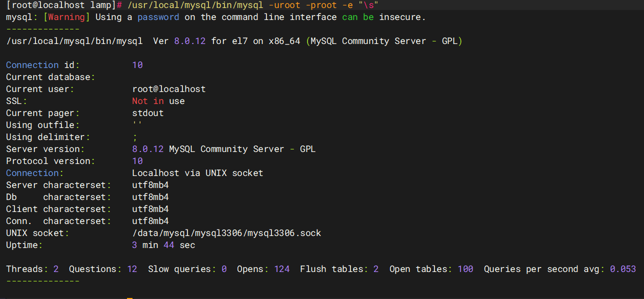The width and height of the screenshot is (644, 299).
Task: Click the "Protocol version:" label
Action: pyautogui.click(x=51, y=161)
